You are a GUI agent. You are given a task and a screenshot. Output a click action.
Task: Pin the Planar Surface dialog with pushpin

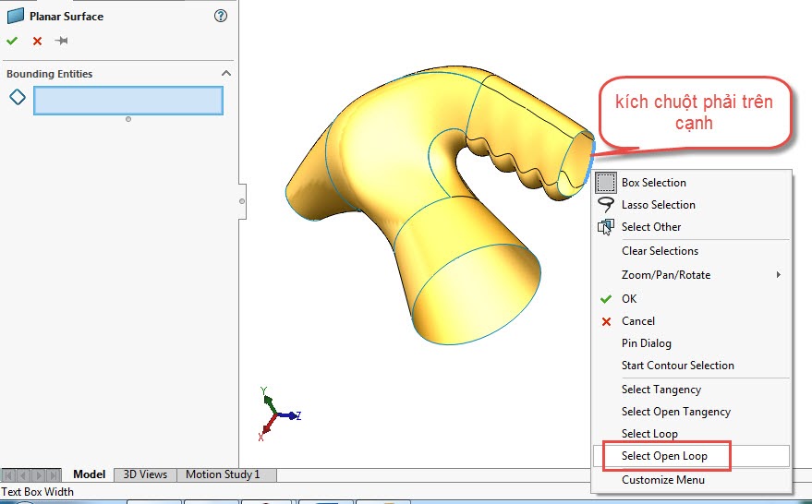point(61,41)
